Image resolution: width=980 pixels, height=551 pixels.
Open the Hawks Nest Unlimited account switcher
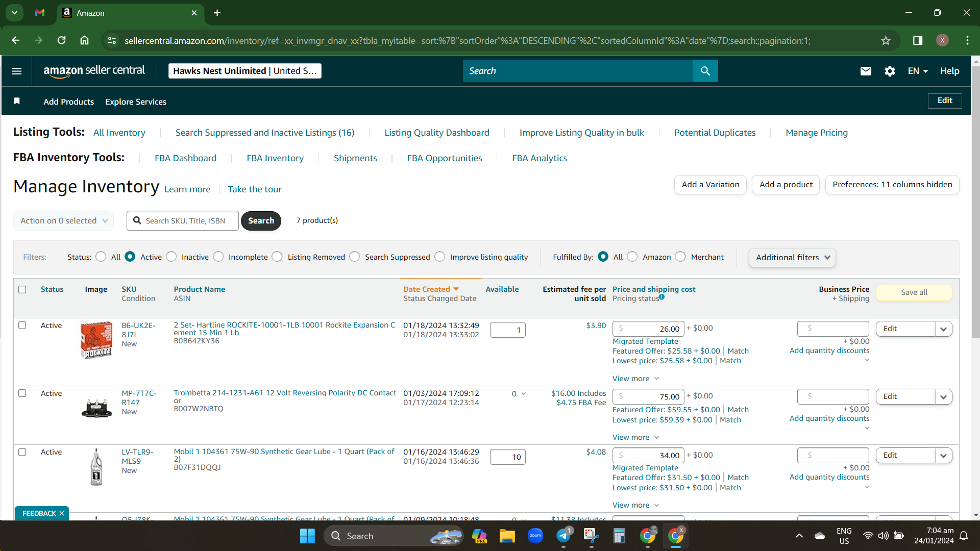tap(245, 71)
